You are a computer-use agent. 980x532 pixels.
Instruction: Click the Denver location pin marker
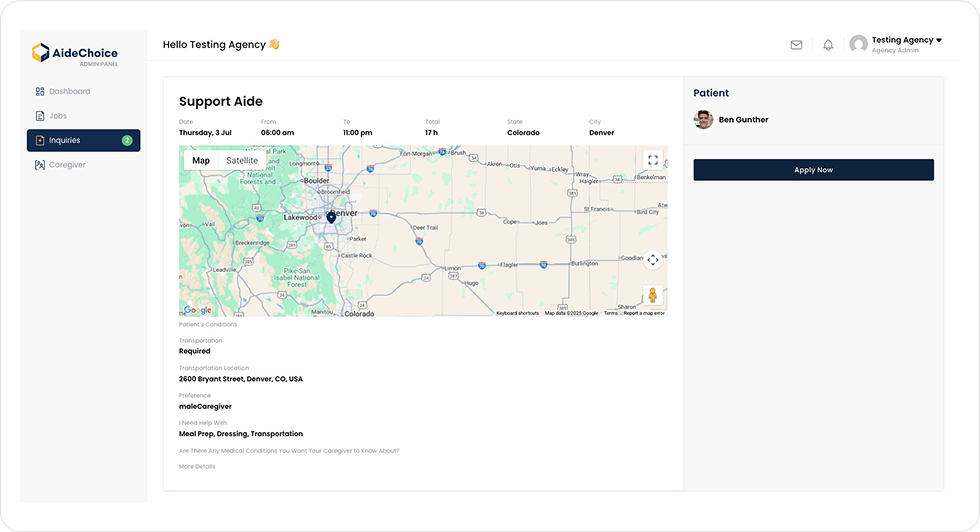tap(331, 218)
